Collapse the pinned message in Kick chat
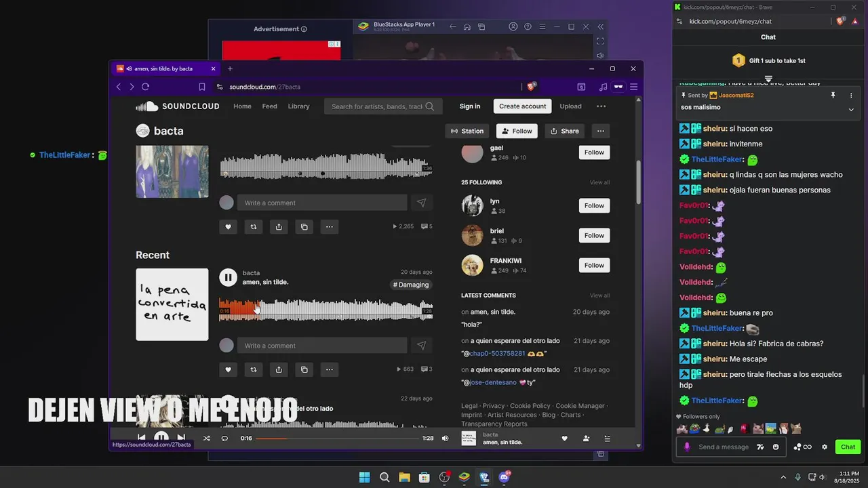This screenshot has width=868, height=488. coord(851,110)
